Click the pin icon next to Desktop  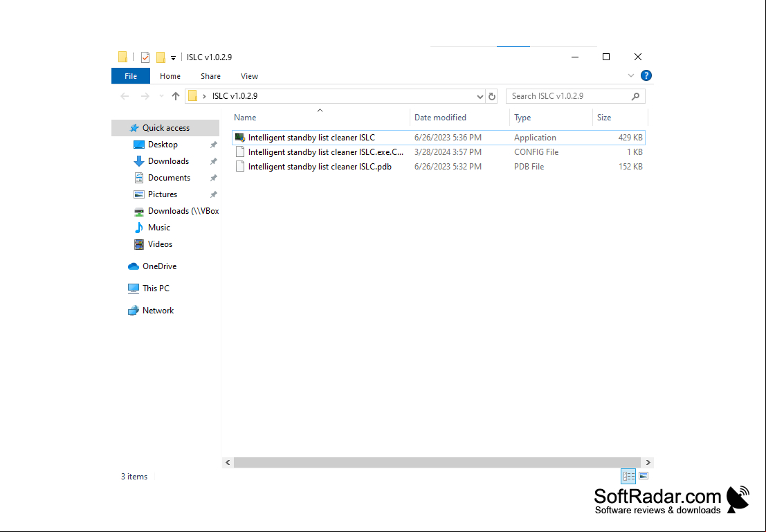pos(214,145)
